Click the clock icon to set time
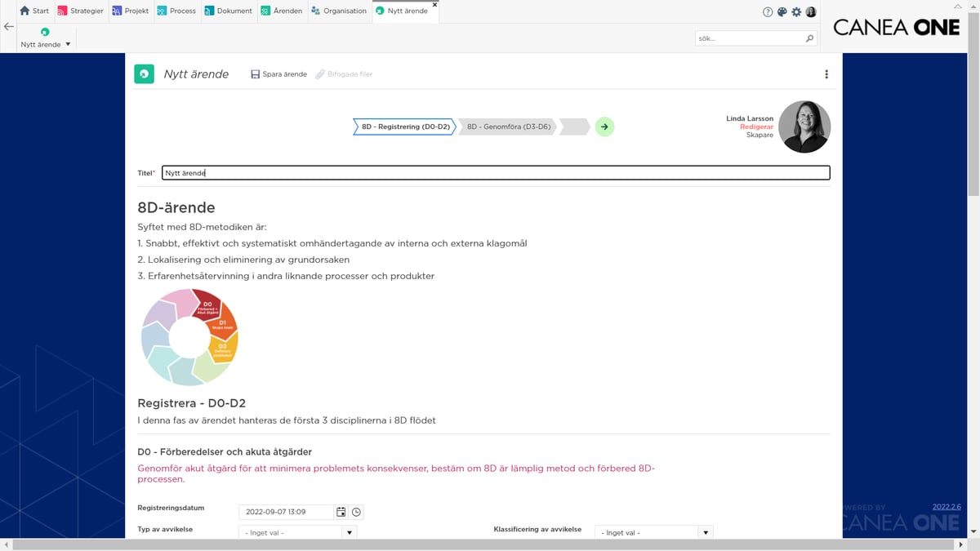 click(356, 512)
